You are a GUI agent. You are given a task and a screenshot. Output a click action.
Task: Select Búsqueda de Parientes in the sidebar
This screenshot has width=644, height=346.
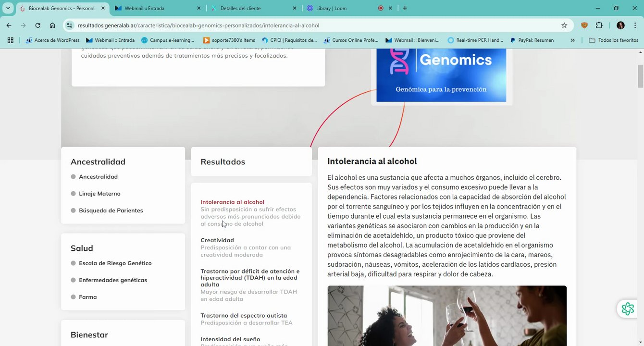pos(111,210)
